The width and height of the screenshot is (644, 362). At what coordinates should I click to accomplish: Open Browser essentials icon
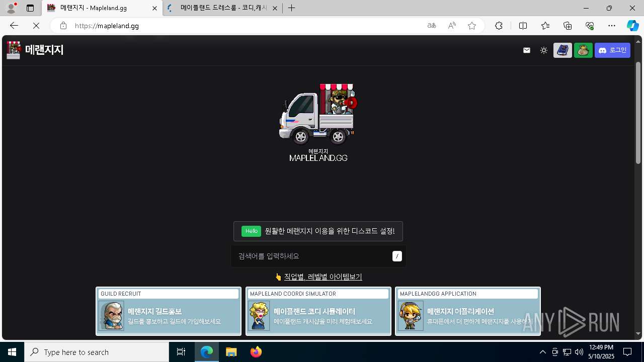click(590, 26)
